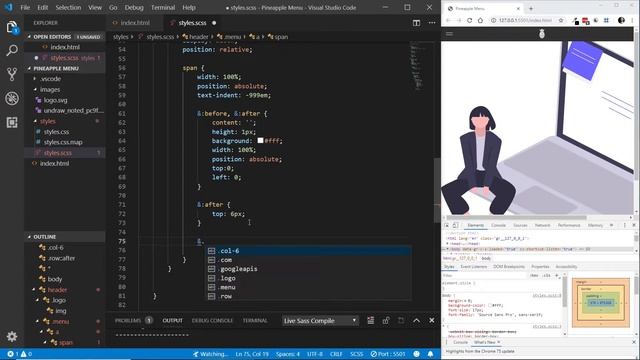Collapse .menu in the outline tree
Image resolution: width=640 pixels, height=360 pixels.
click(38, 322)
